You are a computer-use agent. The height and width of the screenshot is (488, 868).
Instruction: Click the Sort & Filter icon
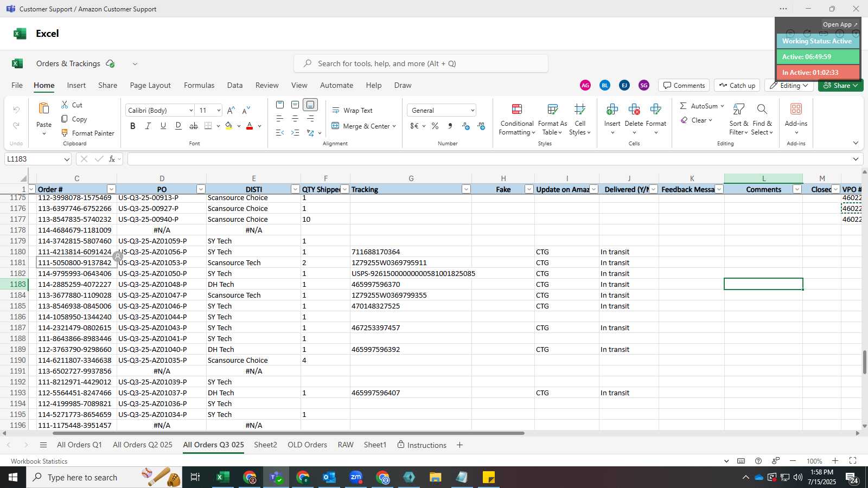pyautogui.click(x=739, y=110)
